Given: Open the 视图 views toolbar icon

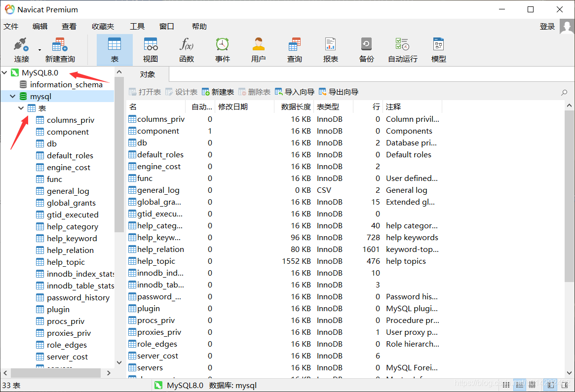Looking at the screenshot, I should pyautogui.click(x=151, y=50).
